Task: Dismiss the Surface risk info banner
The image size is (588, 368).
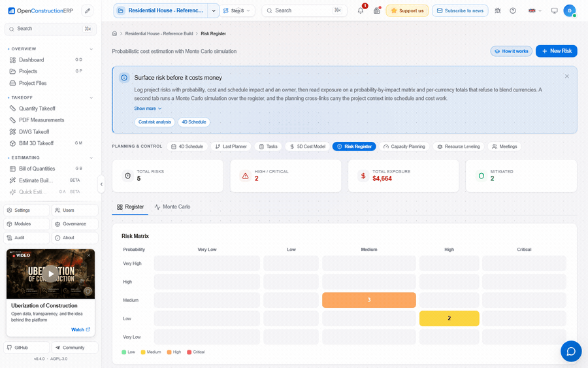Action: point(566,76)
